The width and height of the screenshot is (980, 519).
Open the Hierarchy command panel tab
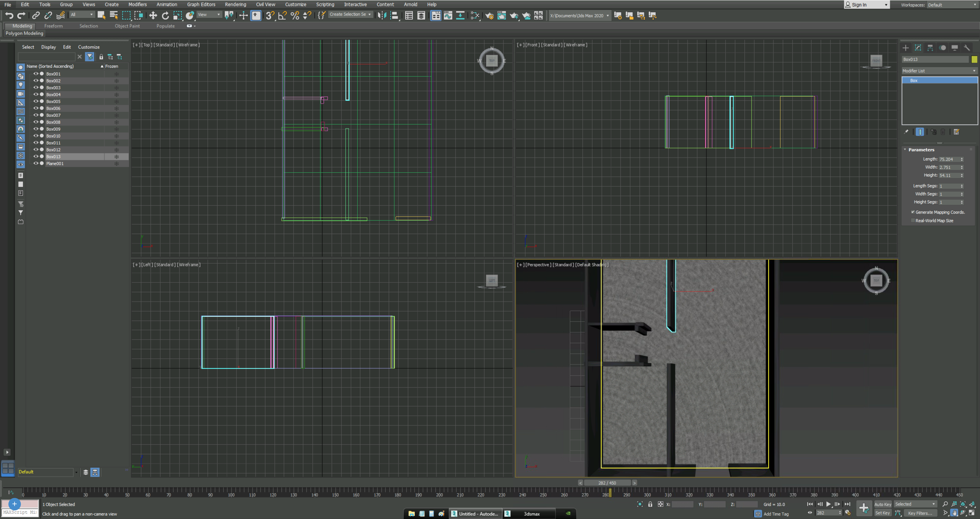point(930,47)
